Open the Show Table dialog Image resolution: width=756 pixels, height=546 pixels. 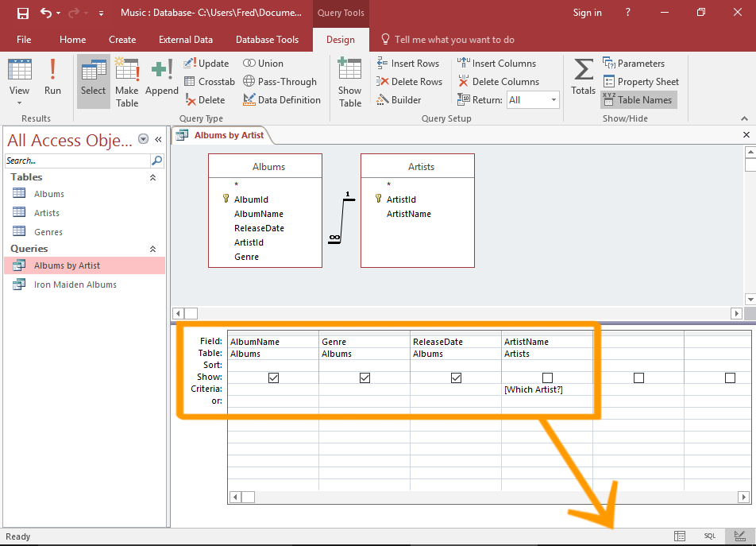click(349, 81)
